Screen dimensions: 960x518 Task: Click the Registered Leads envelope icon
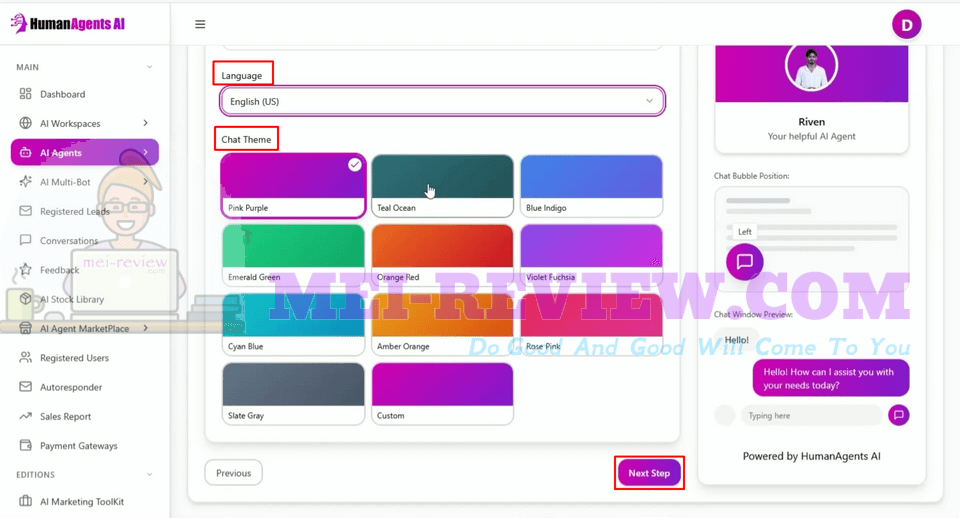pos(25,211)
